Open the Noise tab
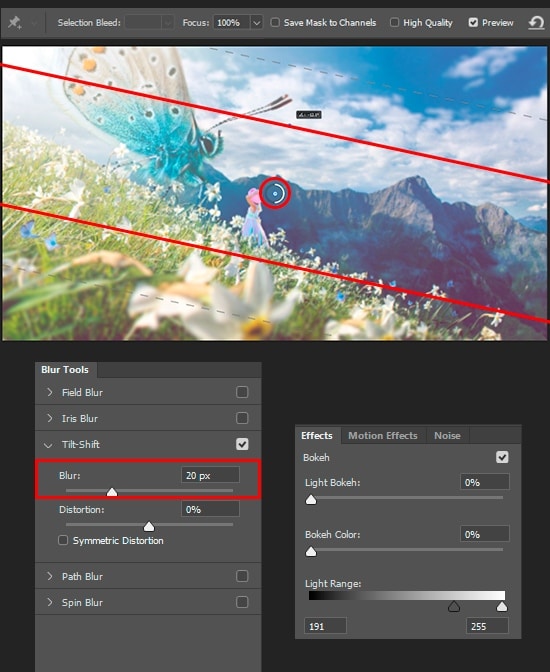Viewport: 550px width, 672px height. (447, 435)
